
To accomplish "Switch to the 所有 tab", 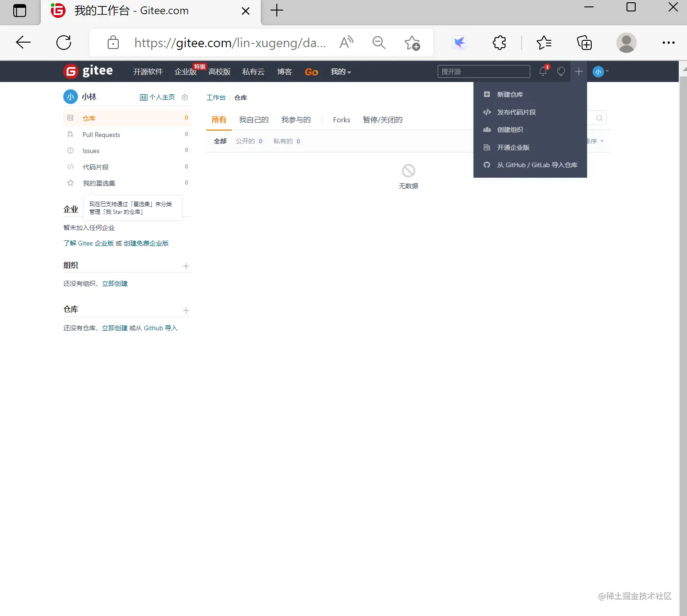I will 219,120.
